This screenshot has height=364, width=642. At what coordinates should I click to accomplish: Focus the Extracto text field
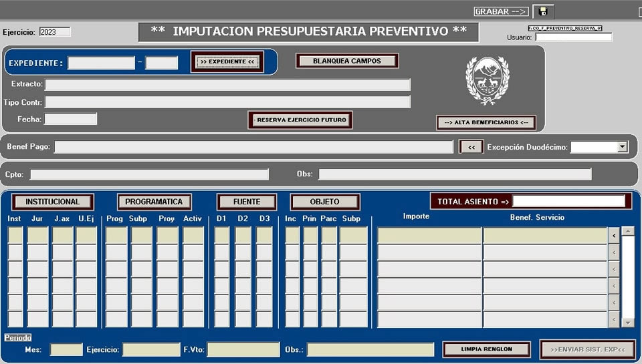(x=227, y=85)
